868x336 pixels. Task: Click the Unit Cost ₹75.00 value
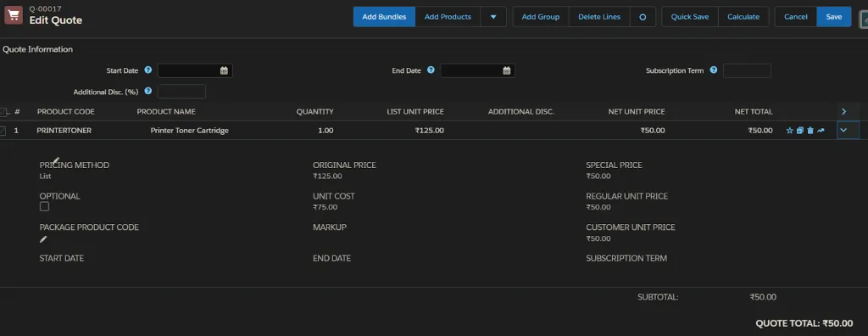pos(325,207)
